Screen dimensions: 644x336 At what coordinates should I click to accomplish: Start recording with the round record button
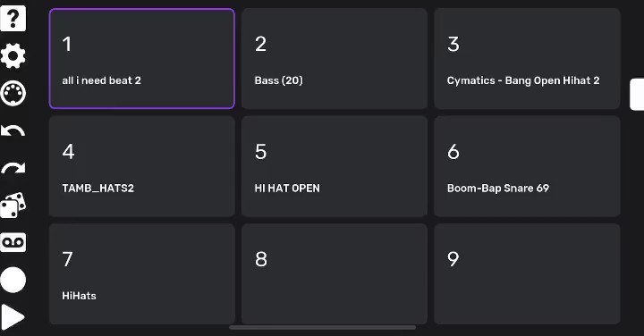[x=13, y=280]
